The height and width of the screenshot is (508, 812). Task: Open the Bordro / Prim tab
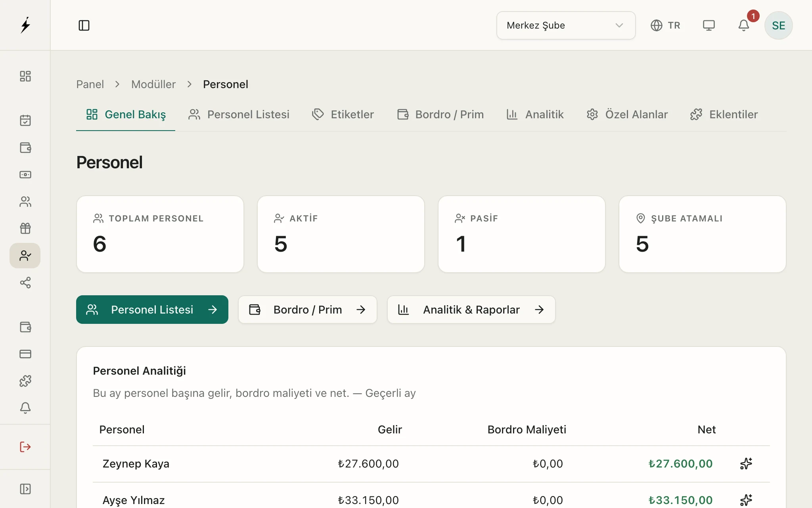440,114
